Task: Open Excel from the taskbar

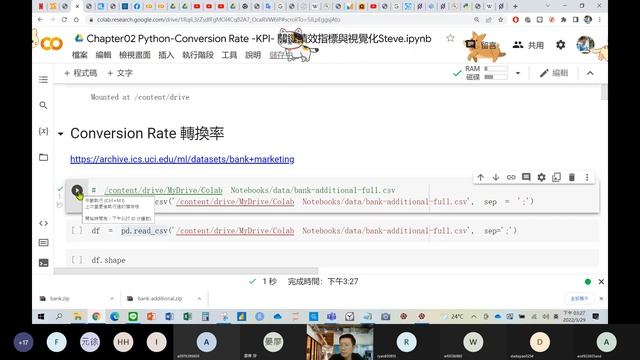Action: click(187, 316)
